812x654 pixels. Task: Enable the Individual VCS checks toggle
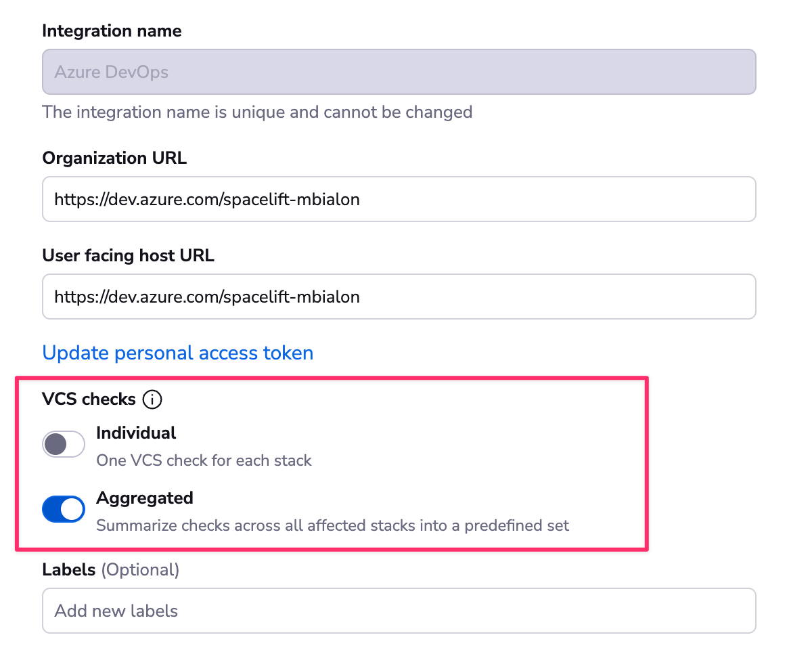pos(63,444)
